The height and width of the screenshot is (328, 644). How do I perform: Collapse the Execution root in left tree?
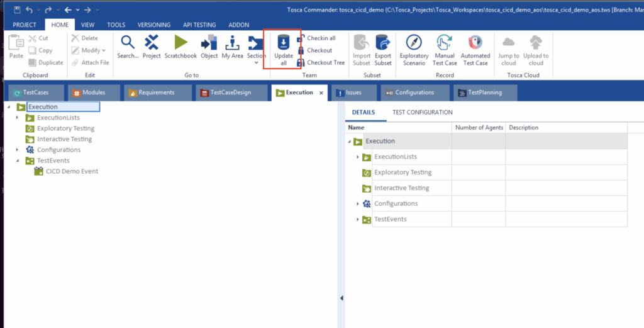(9, 107)
